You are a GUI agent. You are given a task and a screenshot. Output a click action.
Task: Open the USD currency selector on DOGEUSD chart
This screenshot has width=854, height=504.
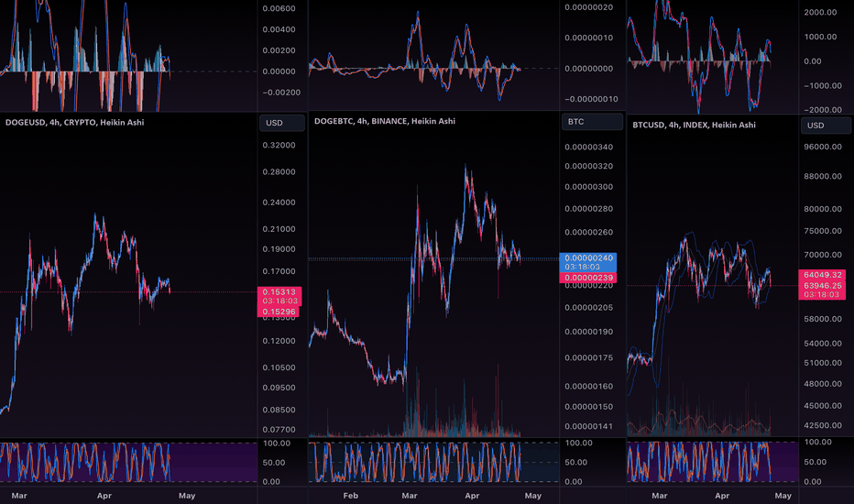(x=281, y=123)
